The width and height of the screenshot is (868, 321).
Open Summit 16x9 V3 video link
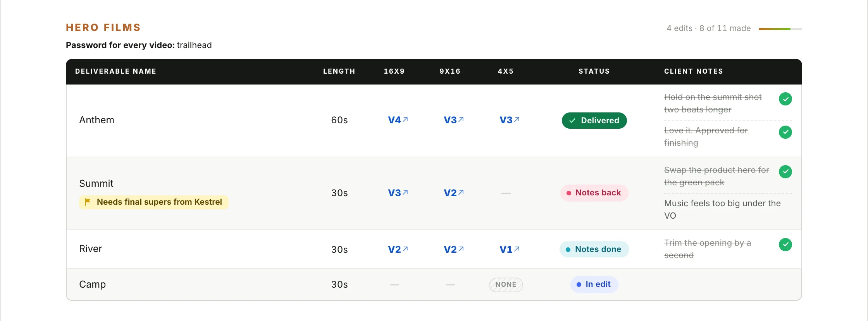pyautogui.click(x=398, y=193)
